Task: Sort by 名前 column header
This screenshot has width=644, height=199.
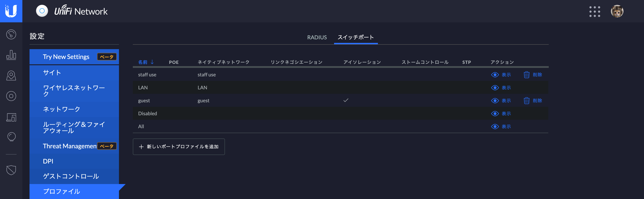Action: [143, 62]
